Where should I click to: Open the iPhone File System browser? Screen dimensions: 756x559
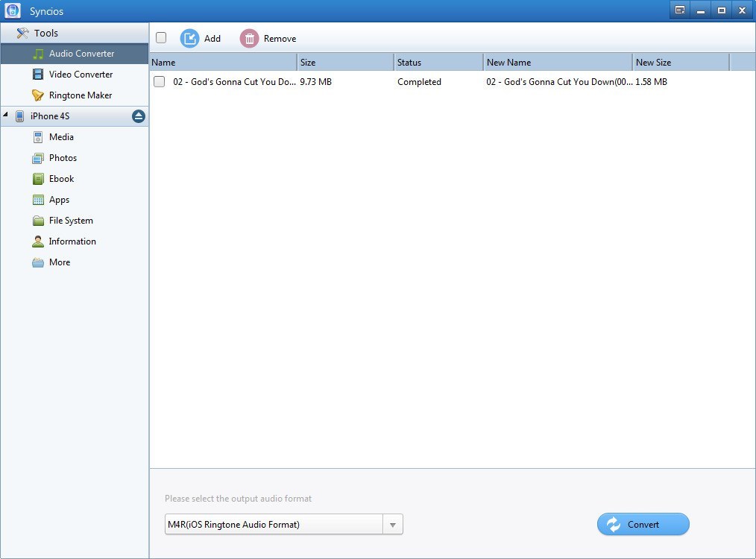71,220
